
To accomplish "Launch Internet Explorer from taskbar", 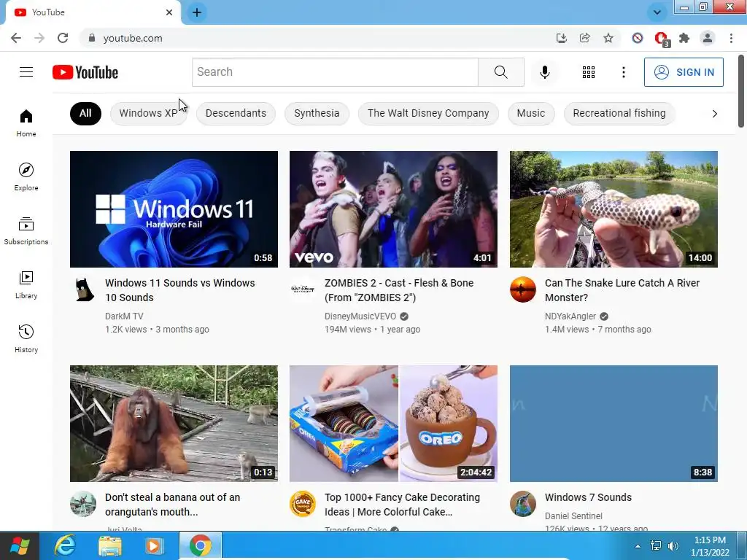I will coord(65,545).
